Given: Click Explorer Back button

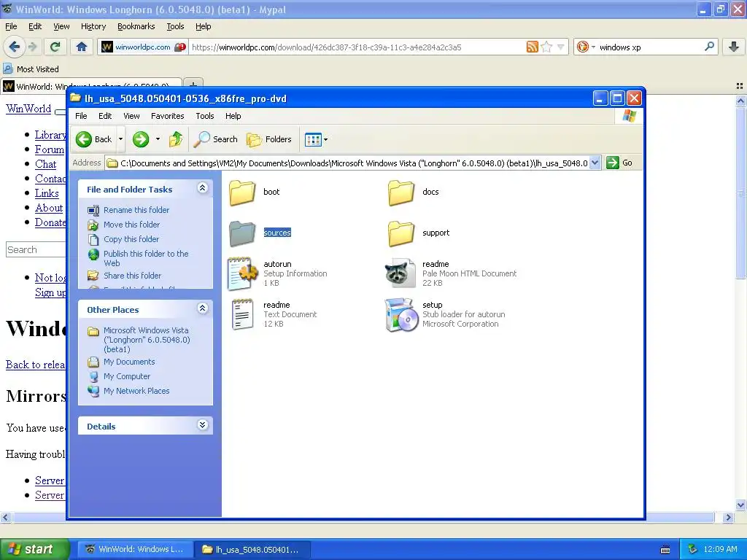Looking at the screenshot, I should click(94, 139).
